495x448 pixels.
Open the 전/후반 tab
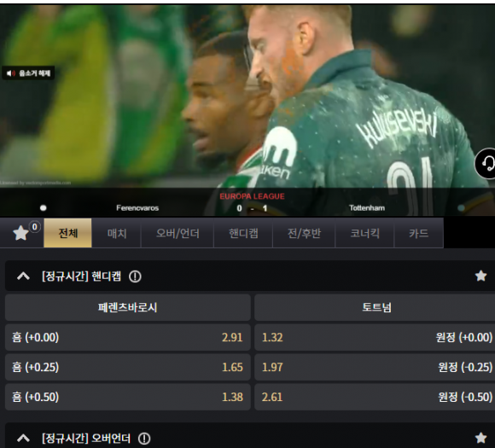[304, 233]
